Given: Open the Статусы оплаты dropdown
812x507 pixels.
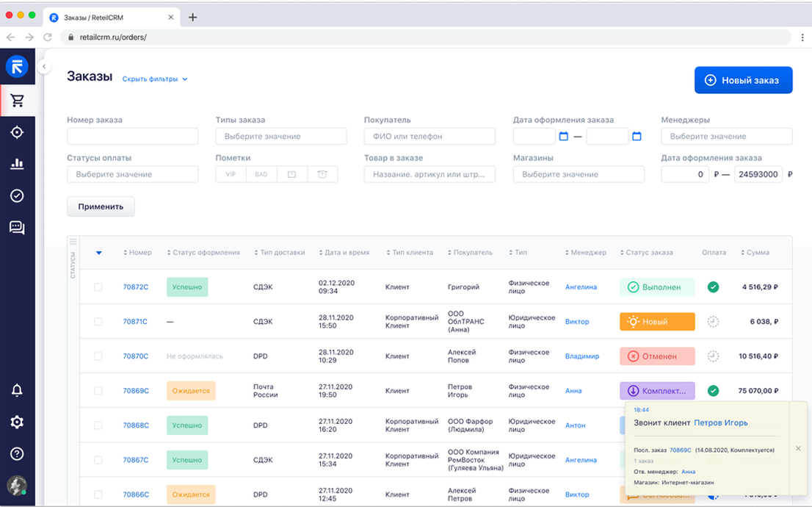Looking at the screenshot, I should [x=133, y=174].
